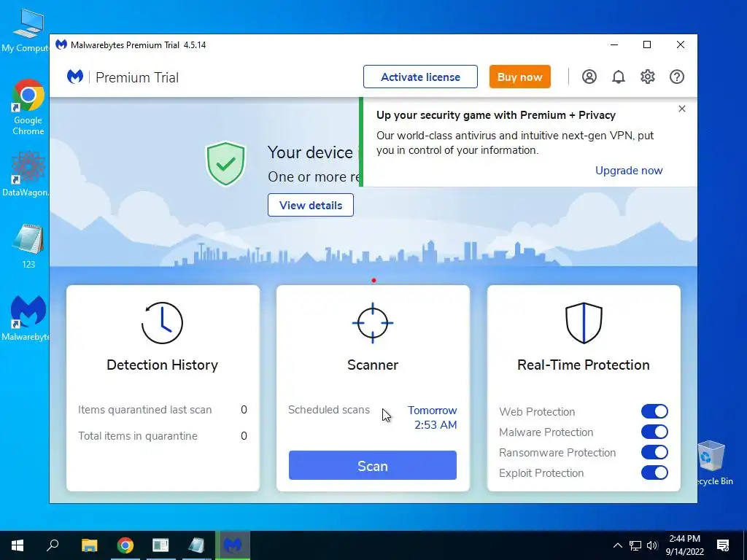Open File Explorer from taskbar

(x=89, y=545)
